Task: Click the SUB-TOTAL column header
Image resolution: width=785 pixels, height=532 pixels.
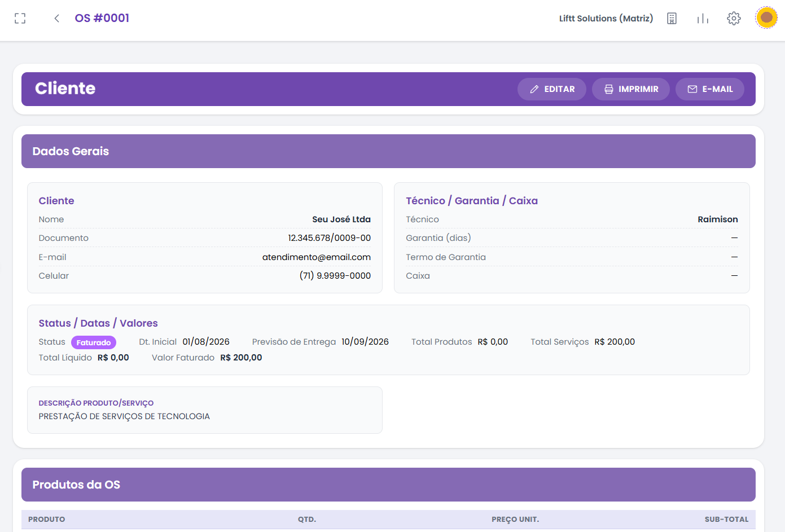Action: pyautogui.click(x=726, y=520)
